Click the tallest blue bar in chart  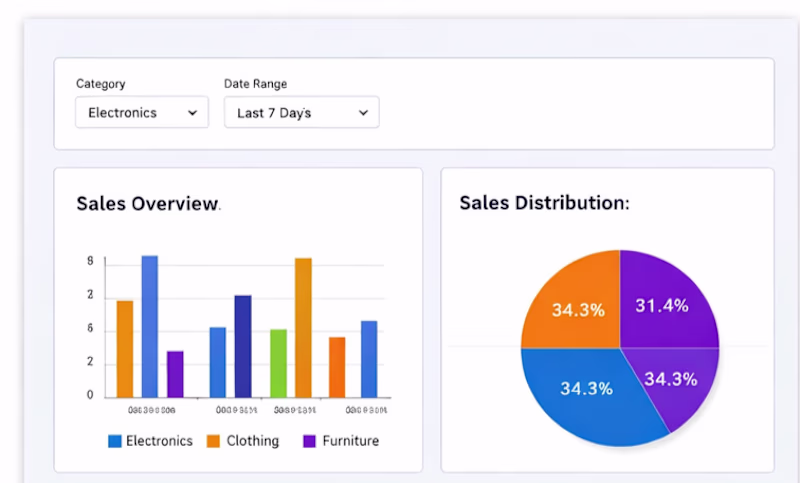149,325
